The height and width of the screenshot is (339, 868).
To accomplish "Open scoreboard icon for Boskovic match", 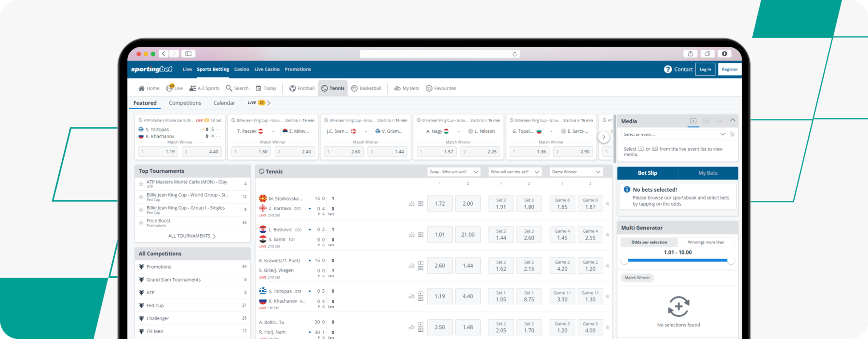I will point(420,235).
